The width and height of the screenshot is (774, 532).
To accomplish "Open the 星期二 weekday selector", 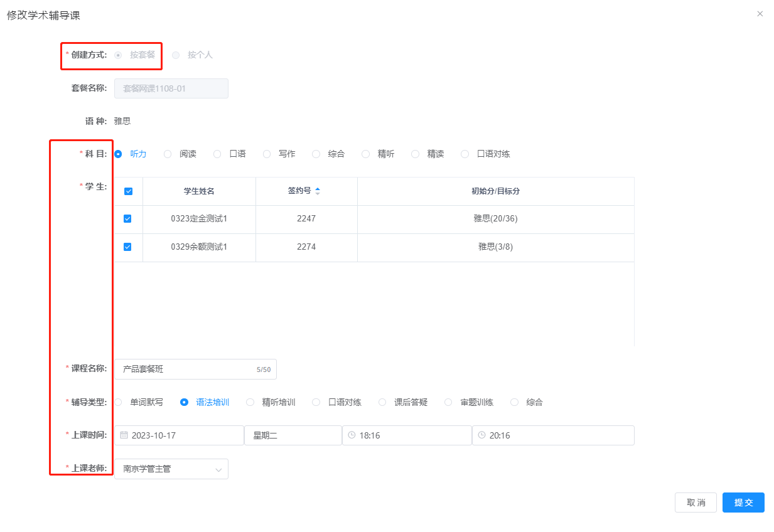I will pyautogui.click(x=292, y=435).
